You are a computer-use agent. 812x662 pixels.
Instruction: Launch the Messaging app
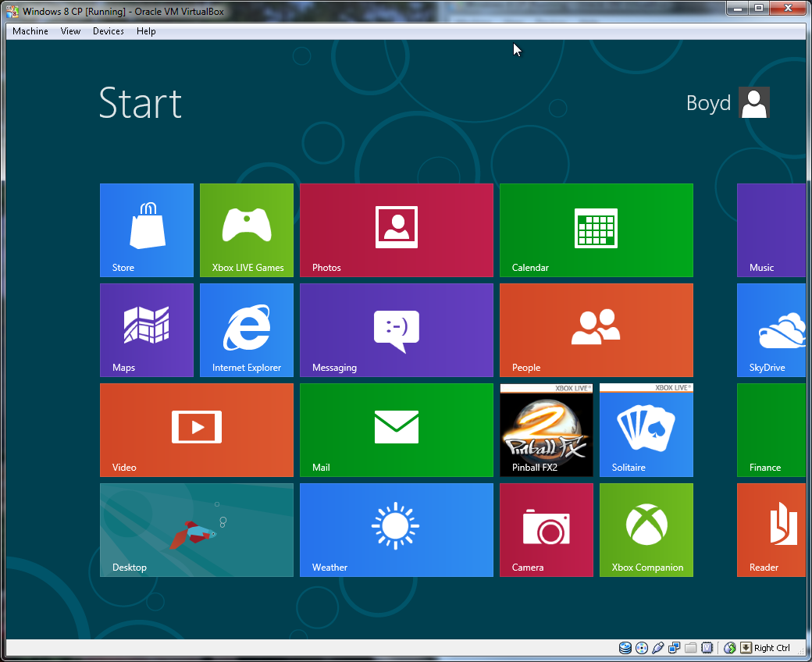[x=396, y=330]
